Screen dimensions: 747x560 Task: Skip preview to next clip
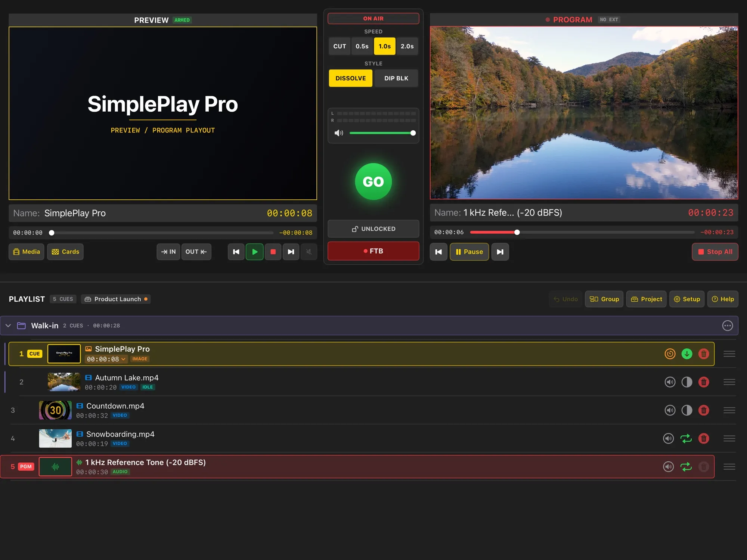click(x=291, y=252)
